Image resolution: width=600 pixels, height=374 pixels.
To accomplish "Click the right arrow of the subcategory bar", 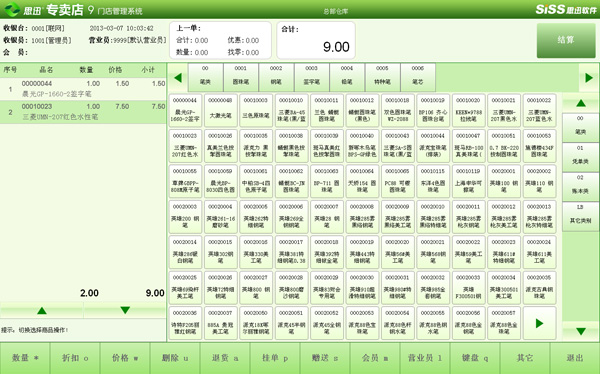I will click(x=589, y=78).
